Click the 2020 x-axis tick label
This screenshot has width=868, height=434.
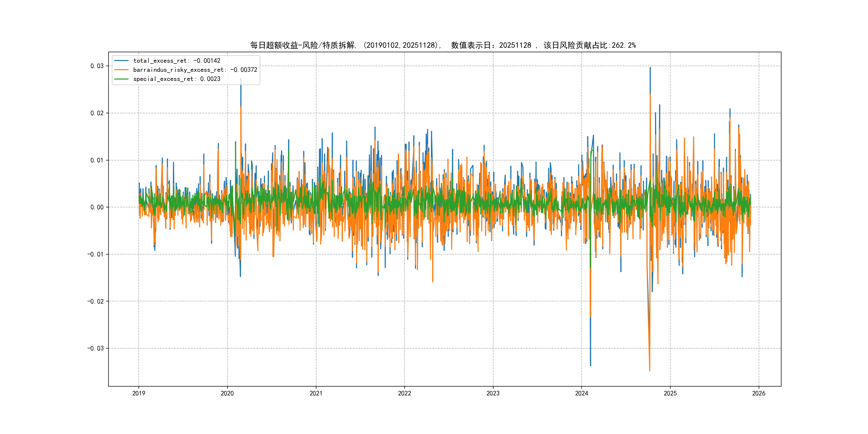point(227,393)
